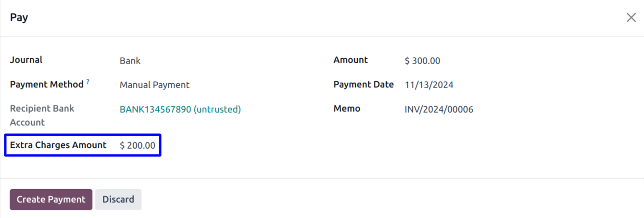Click the Journal field label

click(x=26, y=60)
